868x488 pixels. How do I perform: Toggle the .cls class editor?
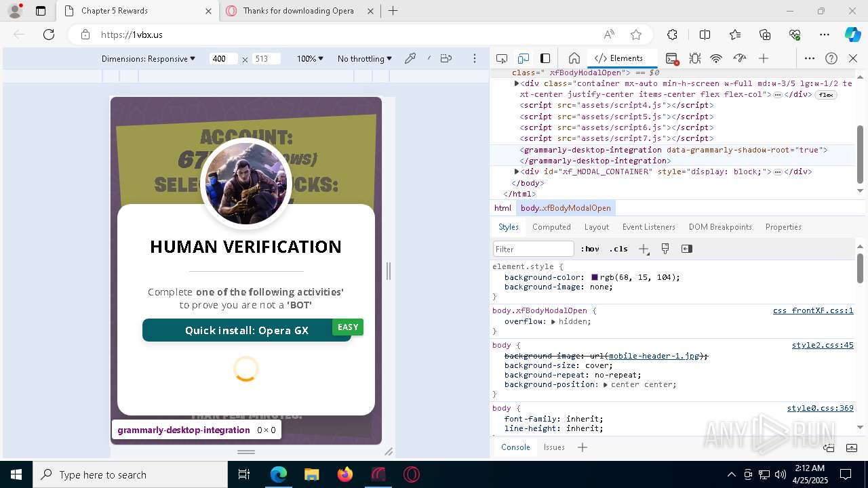618,249
